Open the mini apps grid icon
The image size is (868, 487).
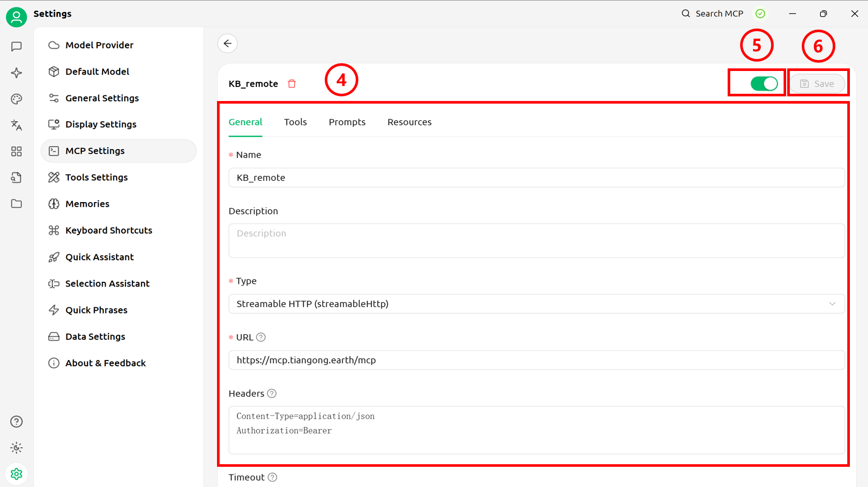(x=17, y=151)
